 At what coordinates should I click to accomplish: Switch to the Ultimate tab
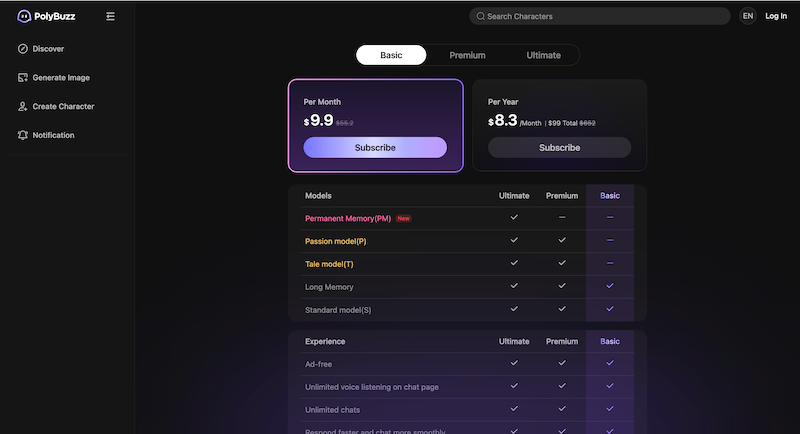coord(543,55)
